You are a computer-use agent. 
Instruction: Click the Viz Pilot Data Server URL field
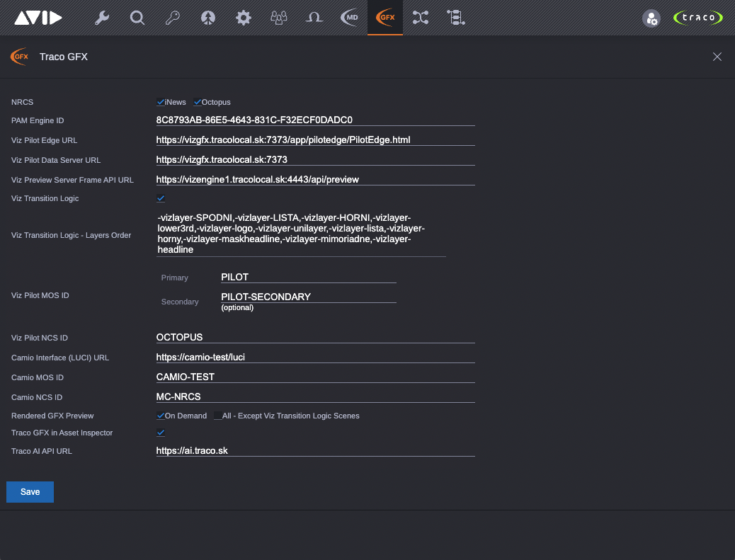tap(316, 159)
